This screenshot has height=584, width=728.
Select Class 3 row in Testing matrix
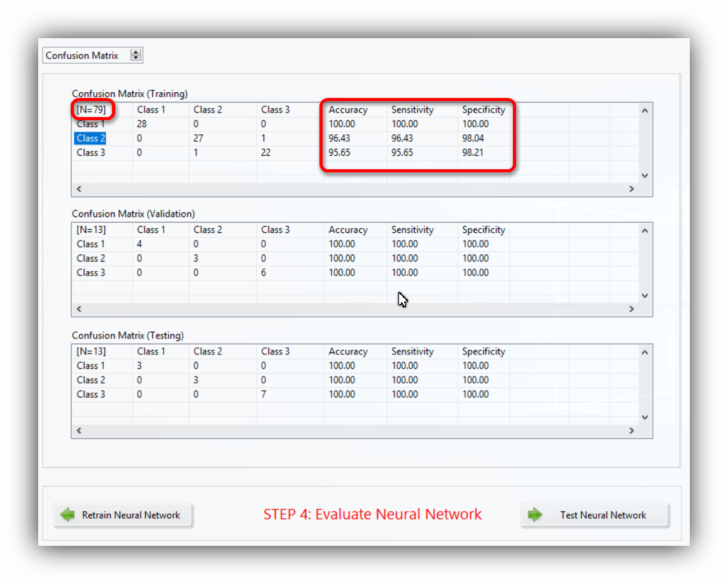91,394
